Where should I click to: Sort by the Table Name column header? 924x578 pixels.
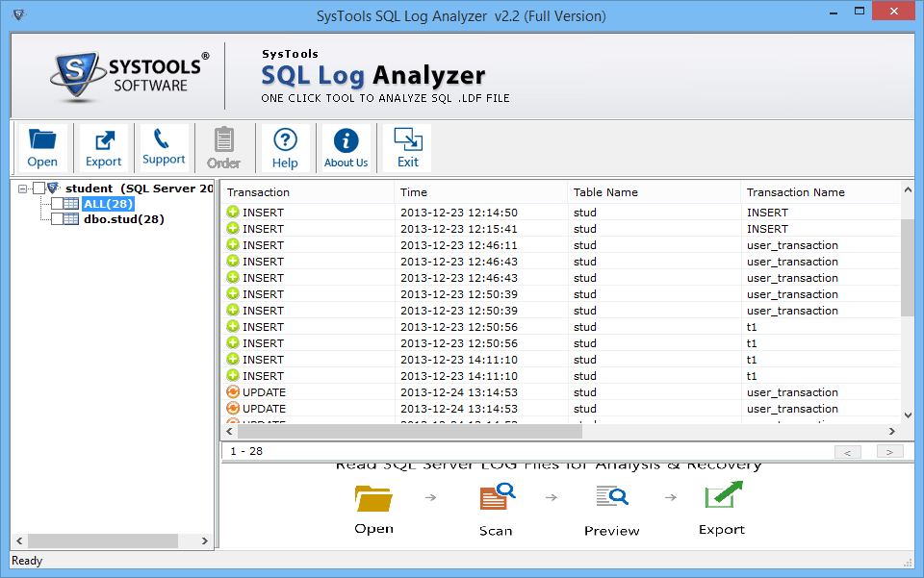[x=604, y=191]
